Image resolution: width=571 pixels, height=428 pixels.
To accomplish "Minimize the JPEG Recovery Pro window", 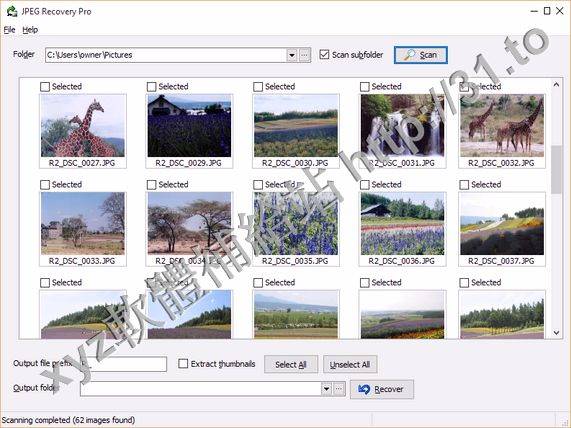I will 534,11.
